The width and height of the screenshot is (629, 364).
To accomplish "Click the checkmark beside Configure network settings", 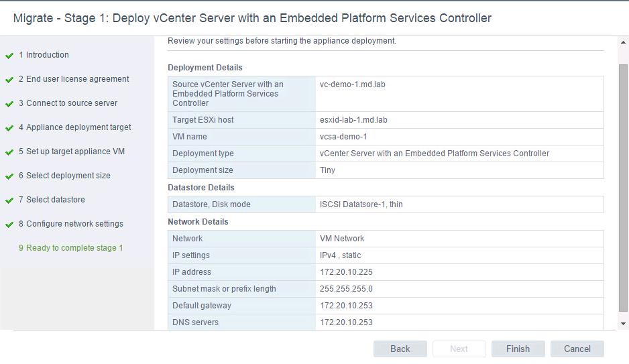I will click(x=9, y=225).
